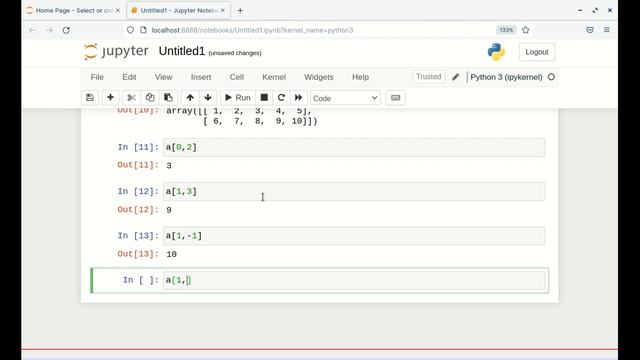
Task: Click the pencil edit mode icon
Action: tap(456, 77)
